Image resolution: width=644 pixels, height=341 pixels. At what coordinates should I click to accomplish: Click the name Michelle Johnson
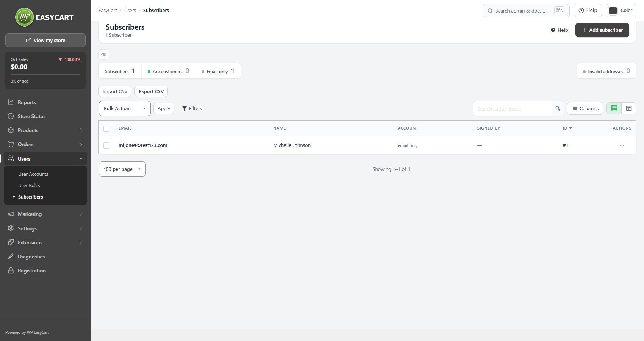tap(292, 145)
